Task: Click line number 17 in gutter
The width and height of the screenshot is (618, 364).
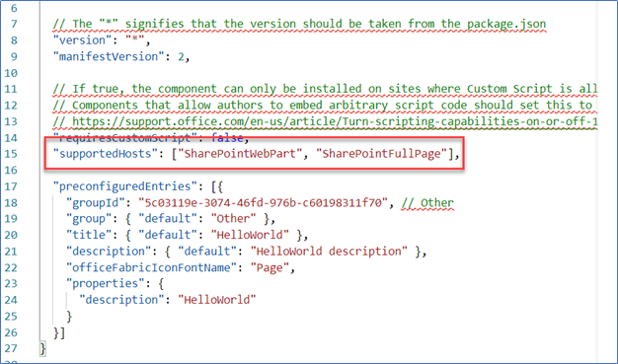Action: click(x=11, y=186)
